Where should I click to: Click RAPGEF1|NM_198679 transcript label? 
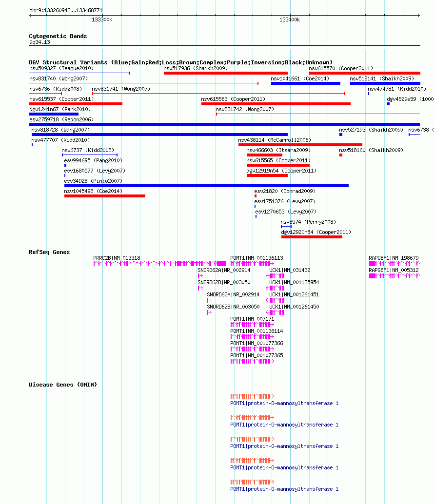[x=394, y=258]
